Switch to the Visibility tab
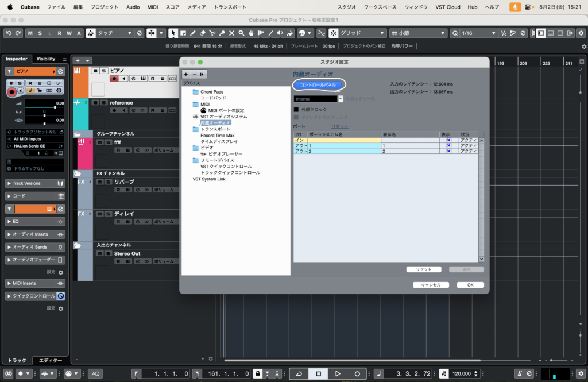The height and width of the screenshot is (382, 588). click(46, 59)
